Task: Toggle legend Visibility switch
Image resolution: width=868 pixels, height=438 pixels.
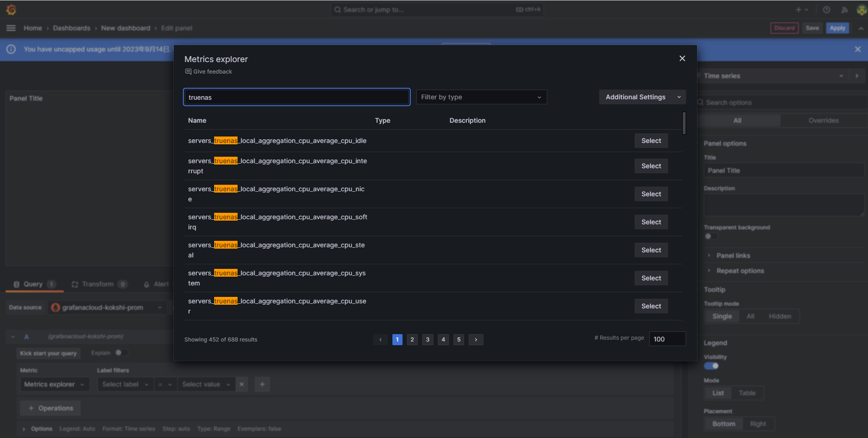Action: (711, 366)
